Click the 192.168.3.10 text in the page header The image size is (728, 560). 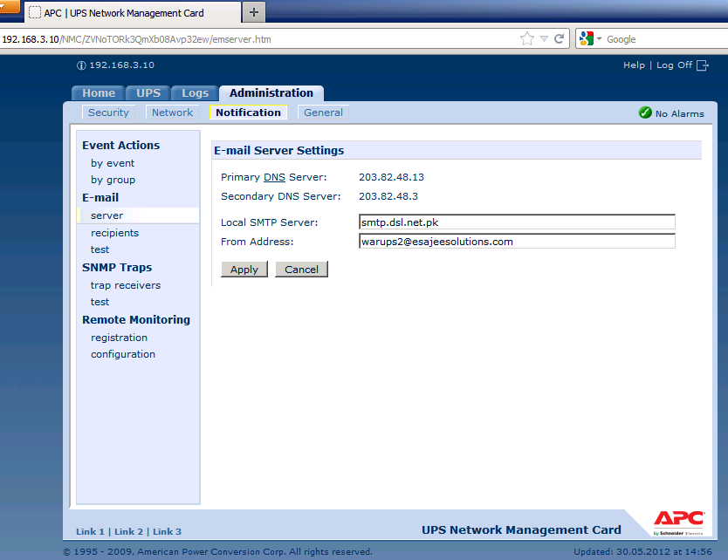121,65
